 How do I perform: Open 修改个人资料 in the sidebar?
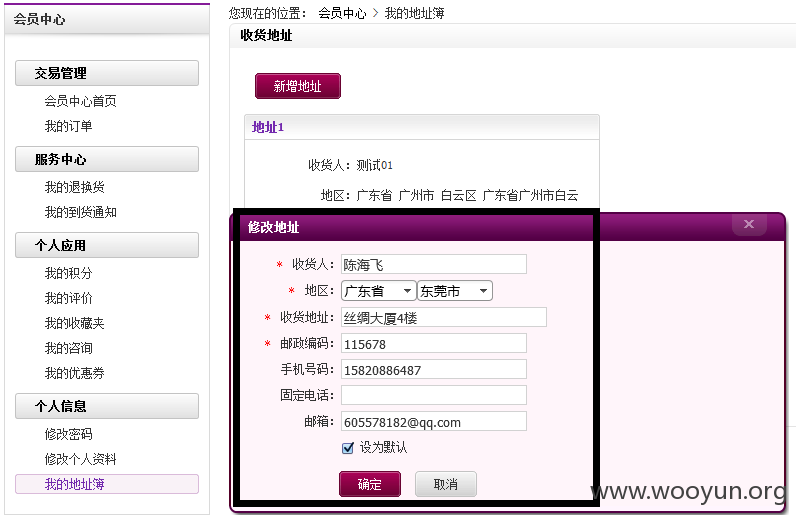[80, 459]
